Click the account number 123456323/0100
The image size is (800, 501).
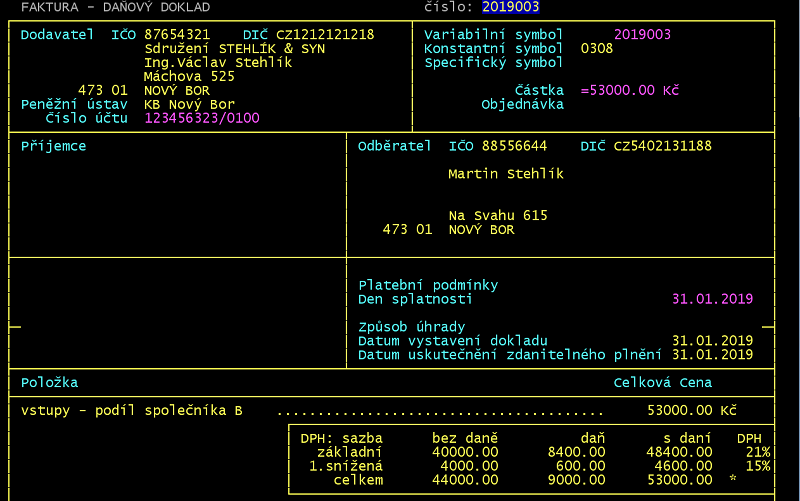203,118
